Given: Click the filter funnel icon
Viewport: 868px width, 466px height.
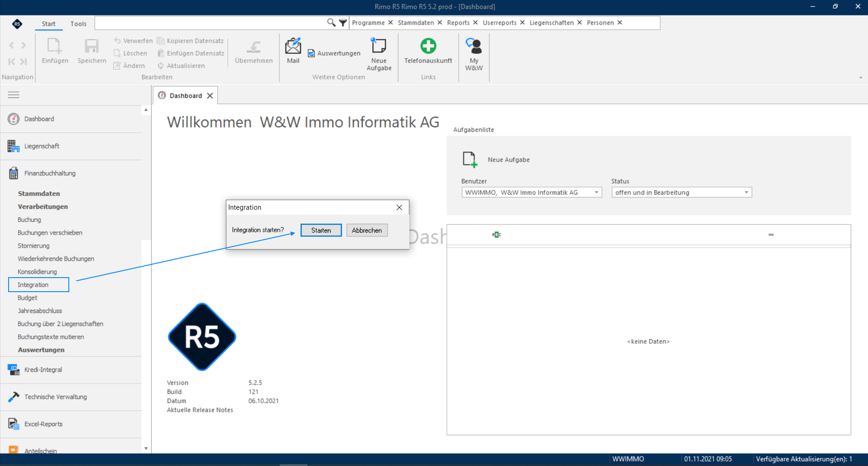Looking at the screenshot, I should (343, 23).
